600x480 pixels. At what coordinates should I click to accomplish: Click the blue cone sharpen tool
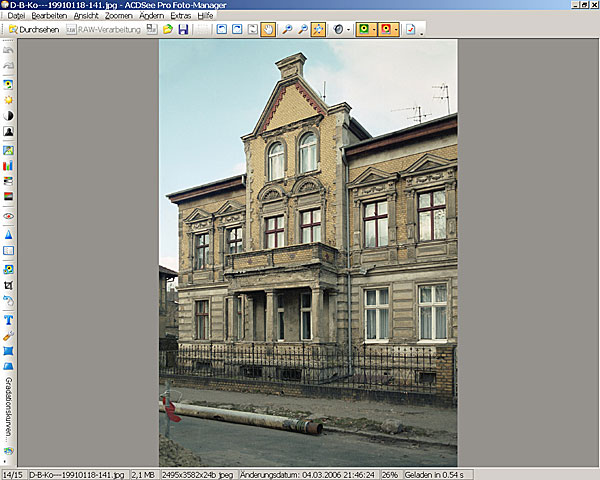8,234
